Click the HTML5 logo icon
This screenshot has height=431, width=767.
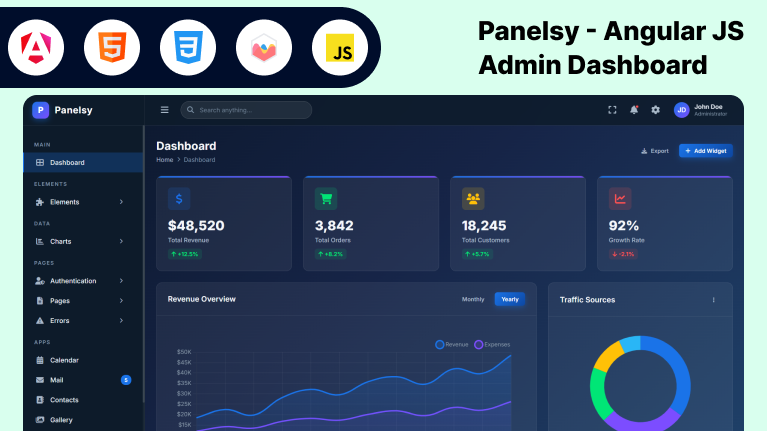[112, 47]
